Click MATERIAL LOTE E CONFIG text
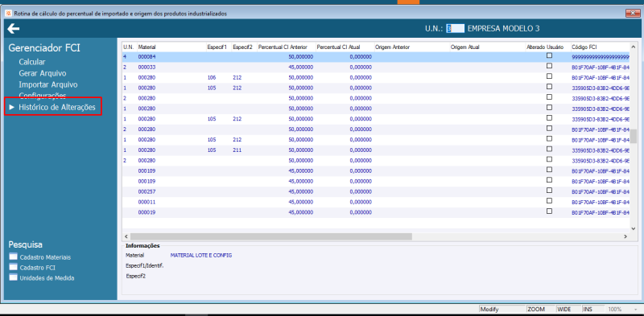This screenshot has height=316, width=644. (200, 255)
